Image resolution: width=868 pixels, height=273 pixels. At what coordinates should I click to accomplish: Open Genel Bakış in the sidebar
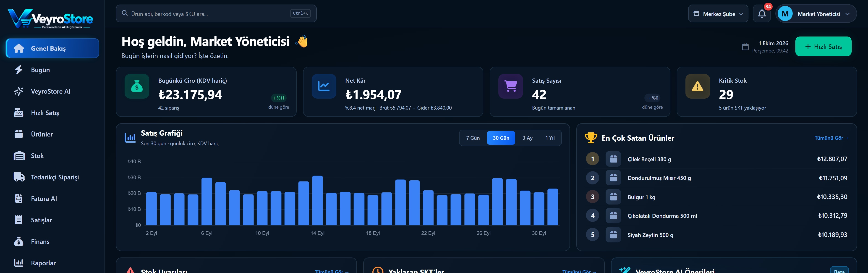point(52,48)
